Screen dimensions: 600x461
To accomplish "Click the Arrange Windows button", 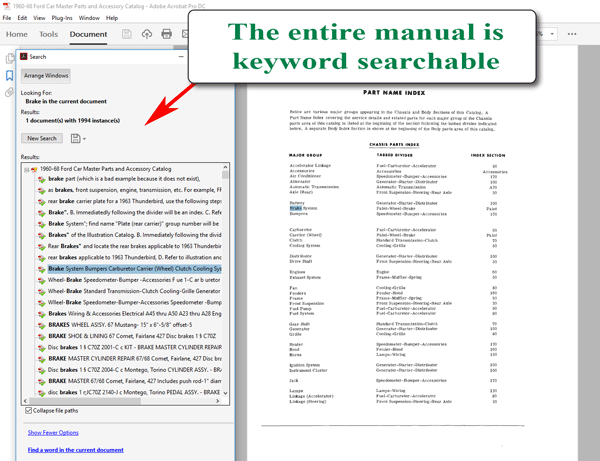I will point(46,76).
